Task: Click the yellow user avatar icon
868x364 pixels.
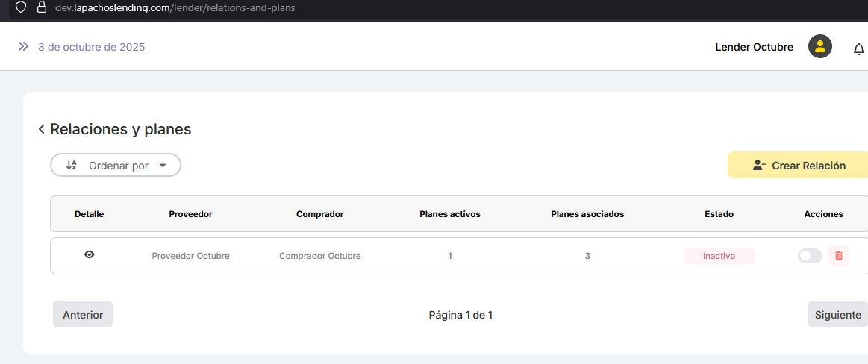Action: 819,47
